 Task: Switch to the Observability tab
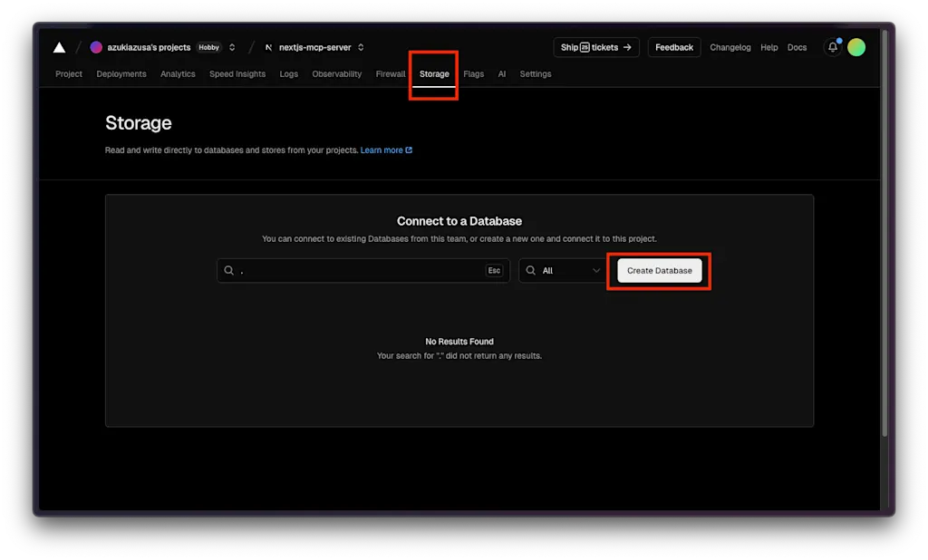[x=337, y=74]
